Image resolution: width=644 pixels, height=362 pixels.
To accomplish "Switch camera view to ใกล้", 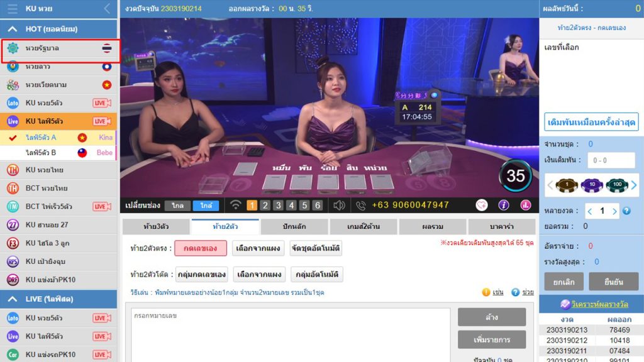I will pos(206,206).
